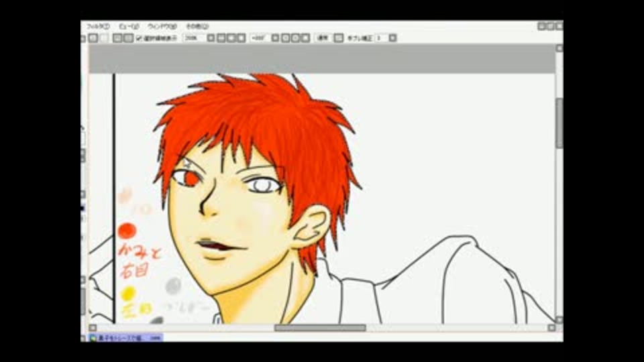This screenshot has height=362, width=644.
Task: Pick the red hair color dab on canvas
Action: click(x=127, y=231)
